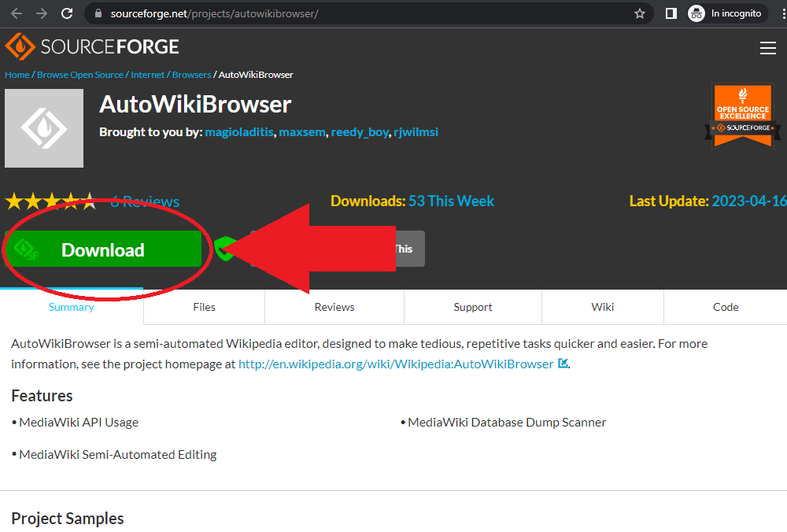Switch to the Reviews tab

pyautogui.click(x=334, y=307)
